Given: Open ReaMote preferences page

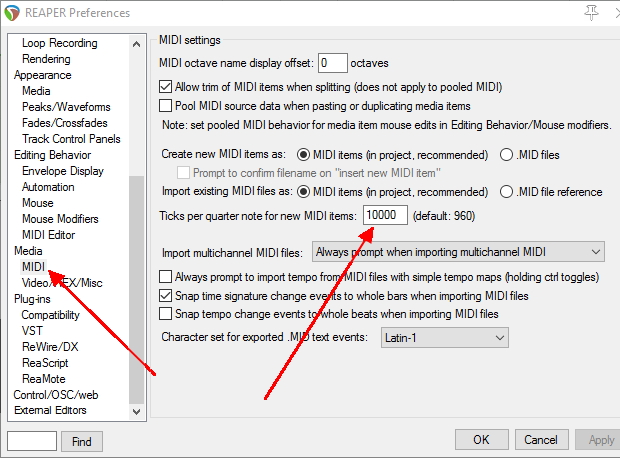Looking at the screenshot, I should pos(44,379).
